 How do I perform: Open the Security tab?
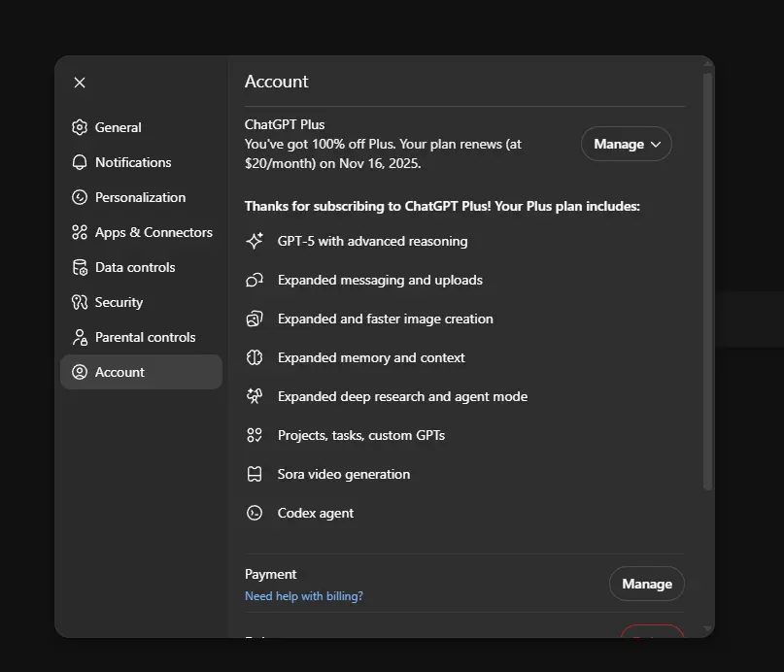[141, 302]
